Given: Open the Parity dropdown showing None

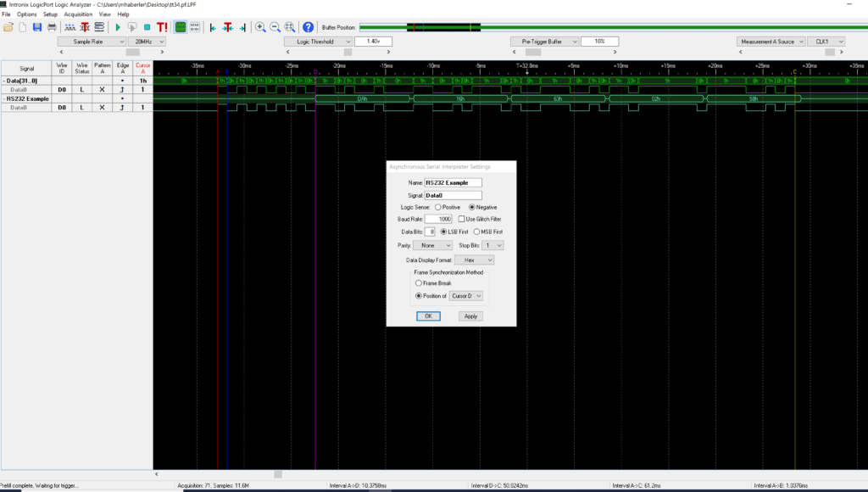Looking at the screenshot, I should [x=433, y=245].
